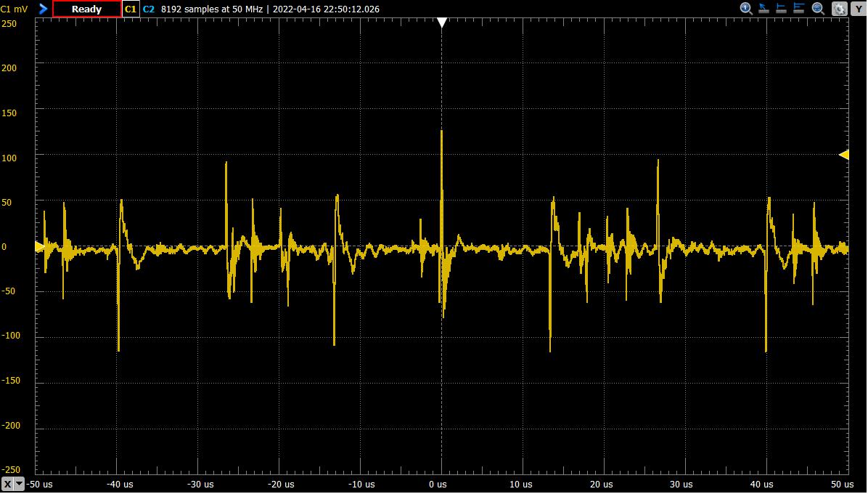Click the -50 us time axis label
The height and width of the screenshot is (494, 868).
pyautogui.click(x=40, y=484)
